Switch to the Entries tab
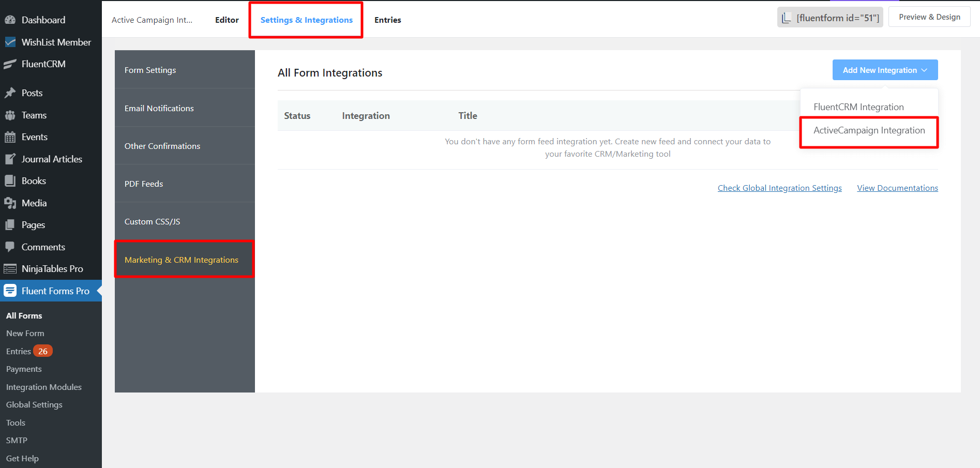 (388, 20)
